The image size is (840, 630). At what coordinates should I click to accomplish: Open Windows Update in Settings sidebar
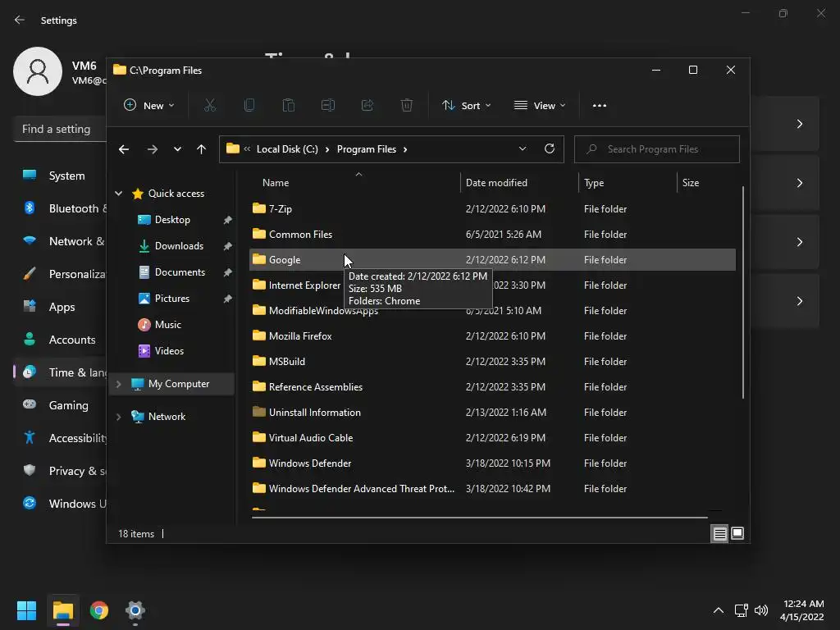60,504
